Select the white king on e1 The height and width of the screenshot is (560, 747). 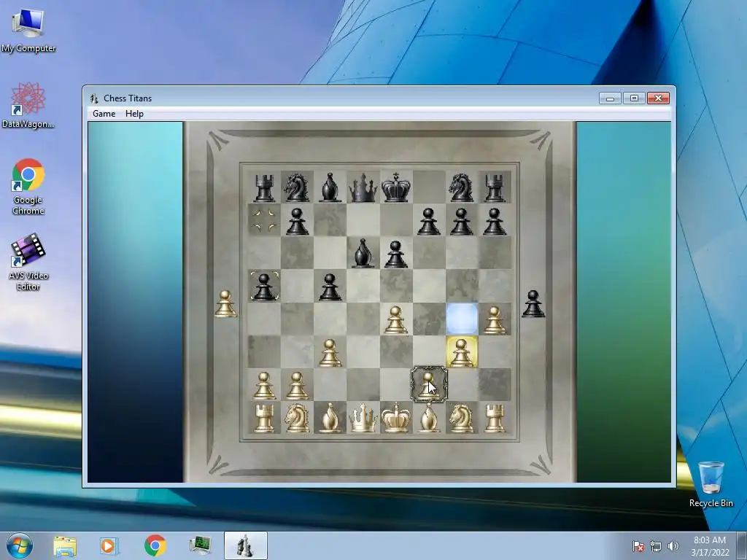point(396,418)
